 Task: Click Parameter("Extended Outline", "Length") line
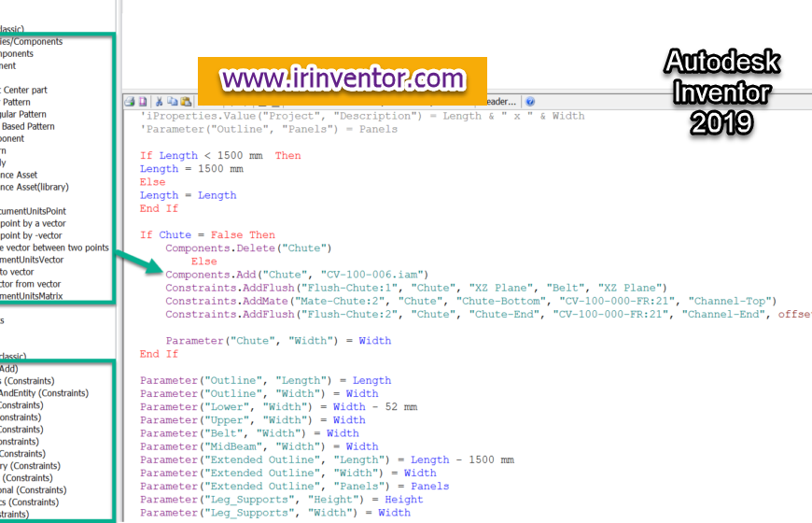pyautogui.click(x=327, y=460)
